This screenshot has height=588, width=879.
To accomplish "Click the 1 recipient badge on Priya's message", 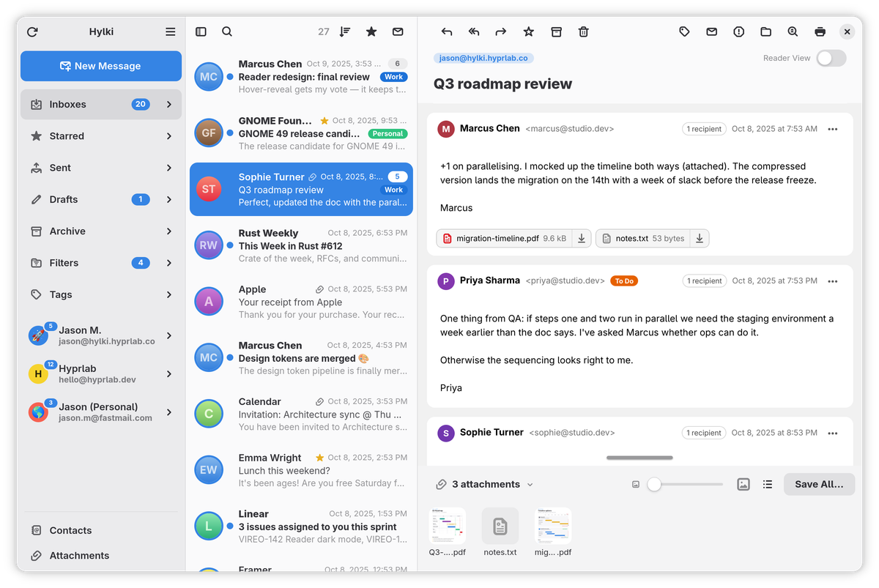I will (x=704, y=281).
